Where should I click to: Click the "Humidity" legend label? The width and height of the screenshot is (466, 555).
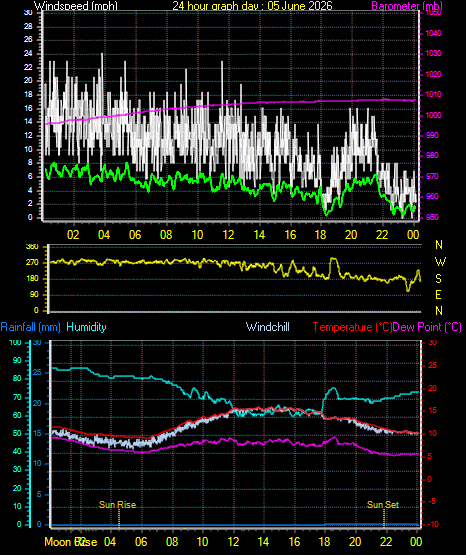pyautogui.click(x=86, y=327)
